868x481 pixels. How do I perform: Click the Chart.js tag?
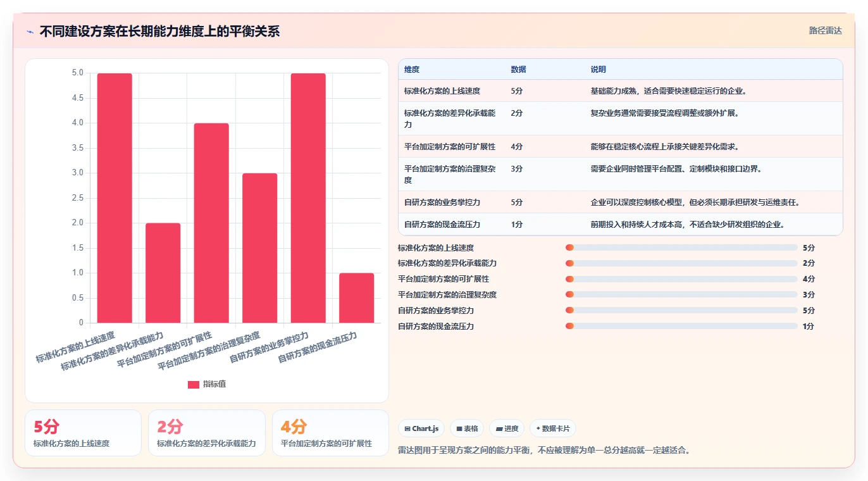[x=421, y=428]
